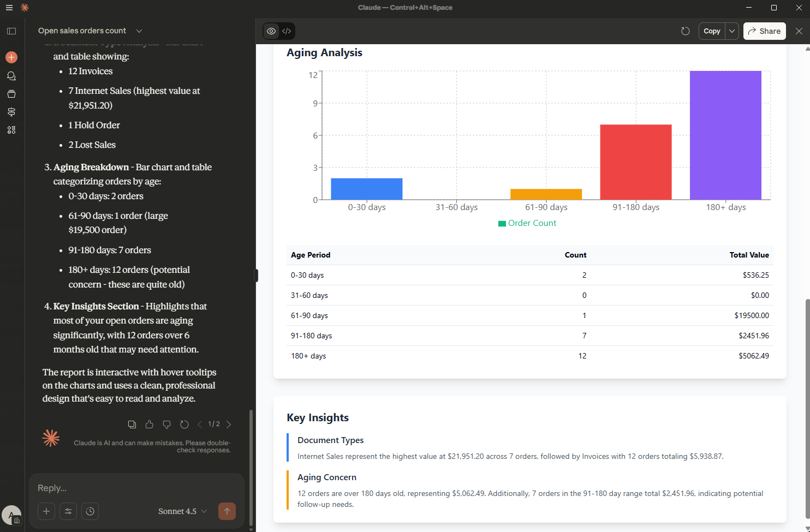This screenshot has width=810, height=532.
Task: Click the Reply text input field
Action: tap(136, 488)
